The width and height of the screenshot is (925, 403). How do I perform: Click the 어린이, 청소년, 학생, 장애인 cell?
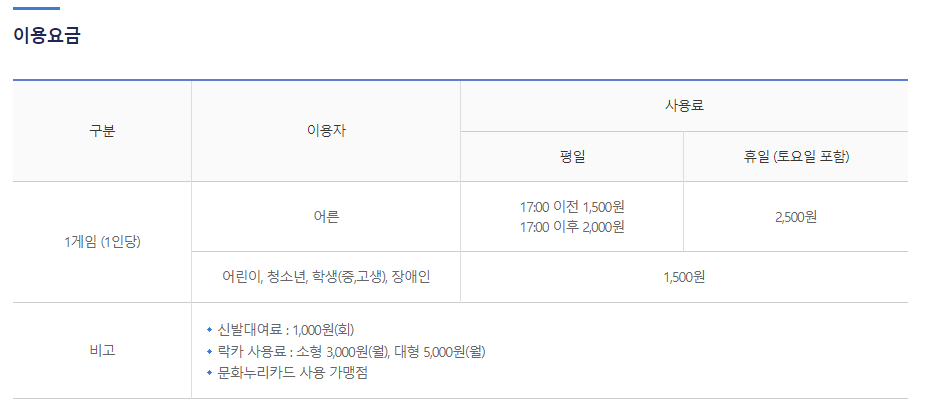coord(326,277)
